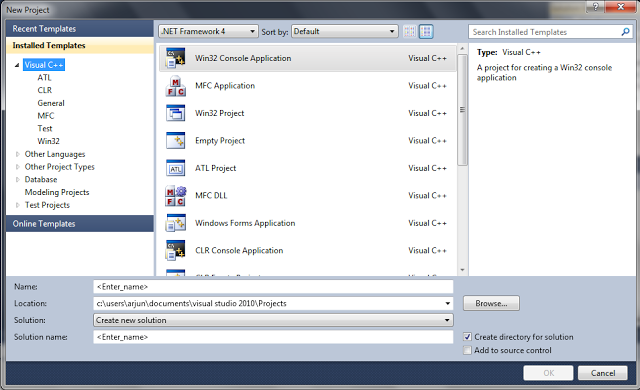640x390 pixels.
Task: Open the Location path dropdown arrow
Action: tap(448, 304)
